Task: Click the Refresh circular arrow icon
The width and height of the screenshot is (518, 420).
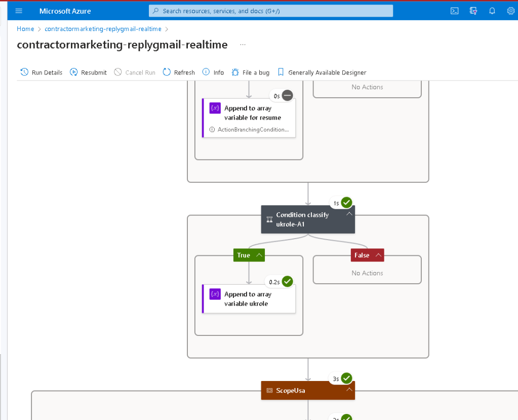Action: click(x=167, y=72)
